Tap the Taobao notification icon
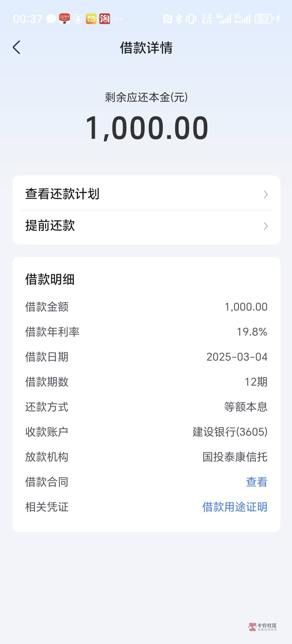292x644 pixels. [104, 19]
